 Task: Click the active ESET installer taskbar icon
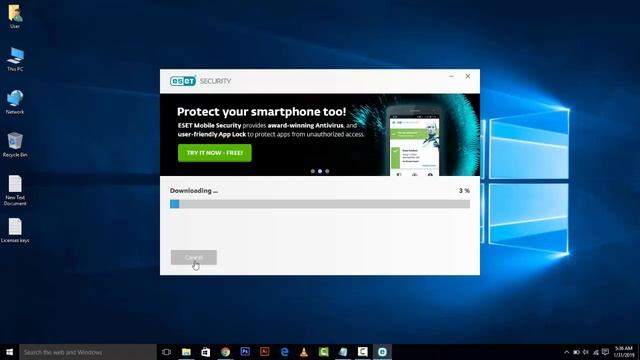pos(382,352)
